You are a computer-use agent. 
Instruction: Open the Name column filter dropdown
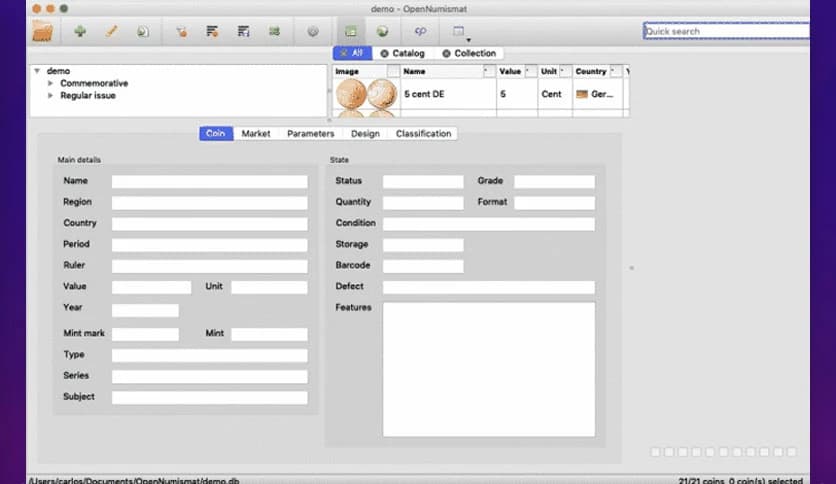click(x=487, y=72)
